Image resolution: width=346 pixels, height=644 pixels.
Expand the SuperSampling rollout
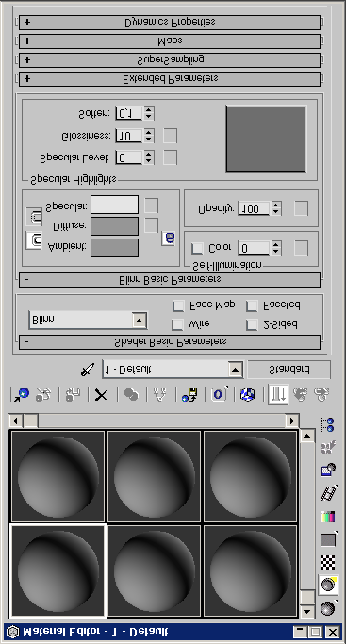(170, 60)
